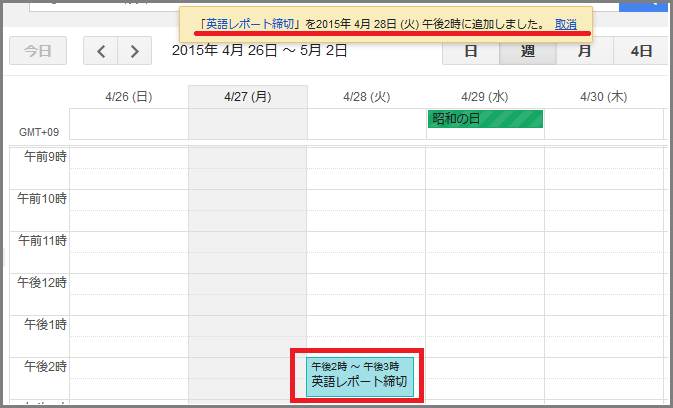Go to previous week with left arrow
Viewport: 673px width, 408px height.
tap(100, 50)
